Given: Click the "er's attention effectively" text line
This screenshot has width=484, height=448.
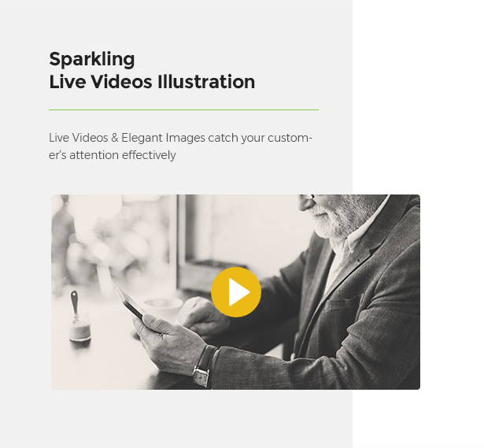Looking at the screenshot, I should (x=113, y=155).
